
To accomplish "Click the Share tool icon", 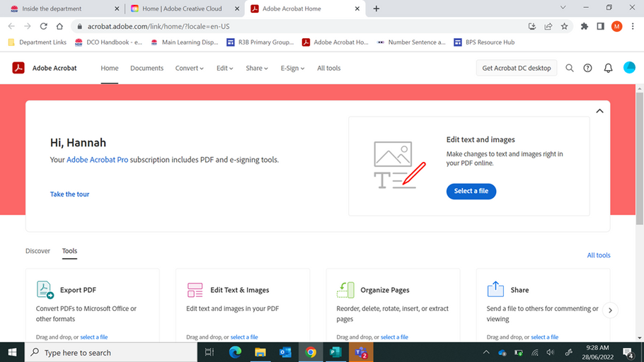I will click(x=495, y=290).
